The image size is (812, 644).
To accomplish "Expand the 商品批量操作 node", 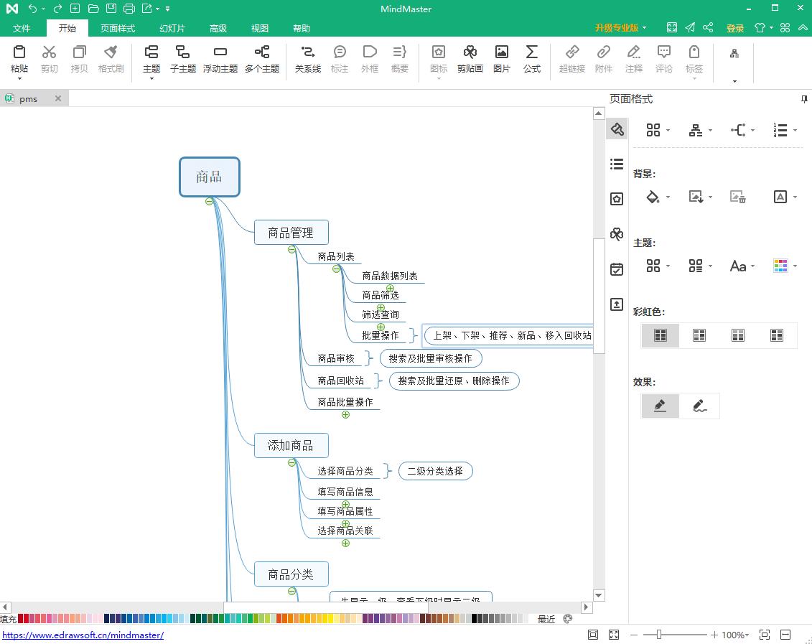I will coord(345,414).
